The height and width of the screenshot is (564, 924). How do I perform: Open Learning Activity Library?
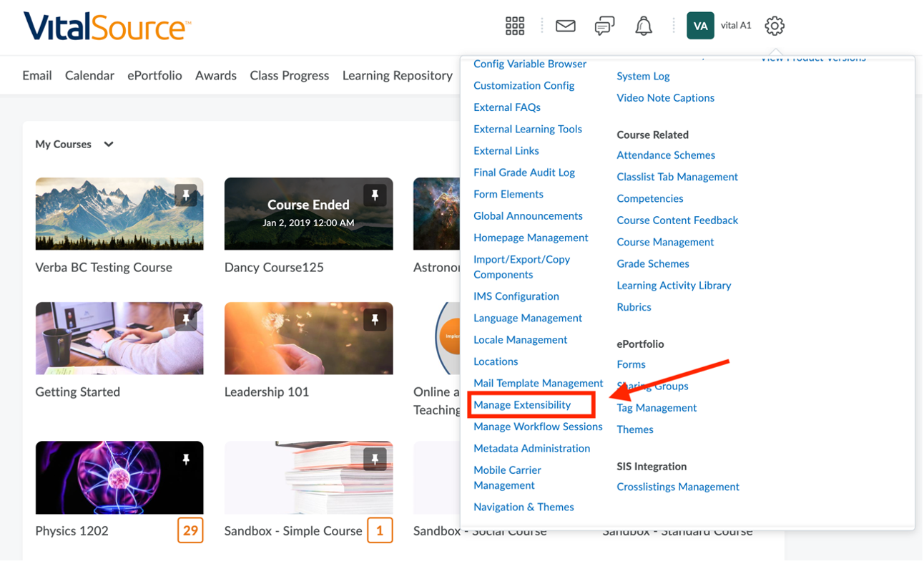pos(674,286)
